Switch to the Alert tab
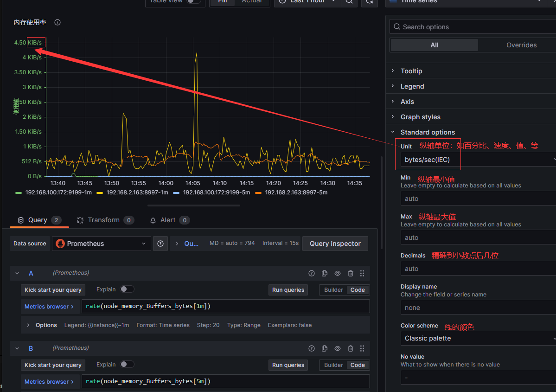The width and height of the screenshot is (556, 392). [170, 220]
